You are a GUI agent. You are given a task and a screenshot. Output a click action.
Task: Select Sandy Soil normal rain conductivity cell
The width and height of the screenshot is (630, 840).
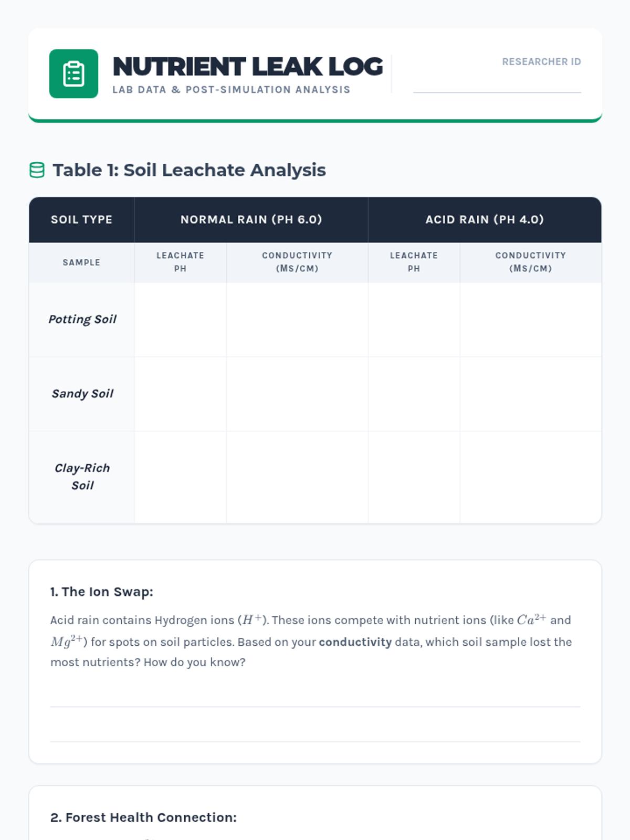(x=297, y=394)
